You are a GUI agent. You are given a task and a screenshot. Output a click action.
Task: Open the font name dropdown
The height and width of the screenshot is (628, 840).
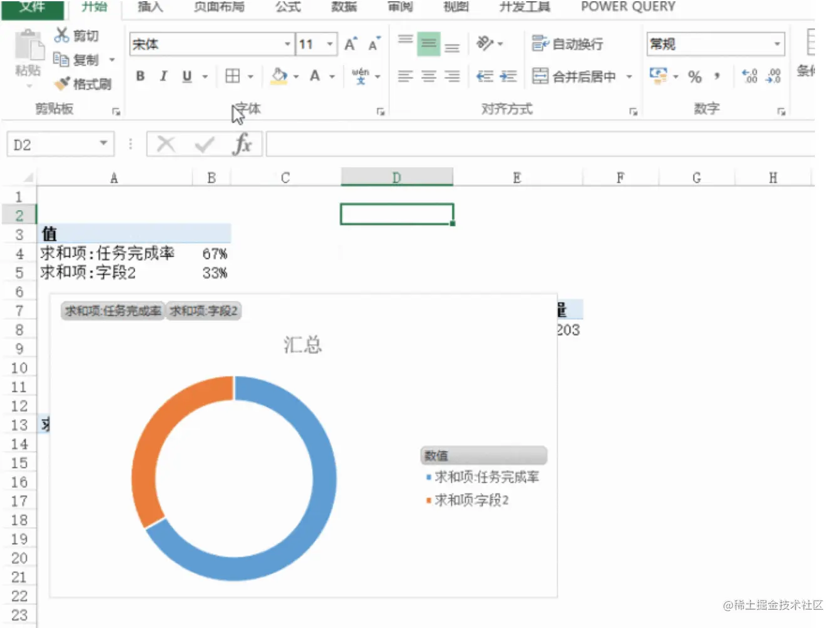click(287, 44)
